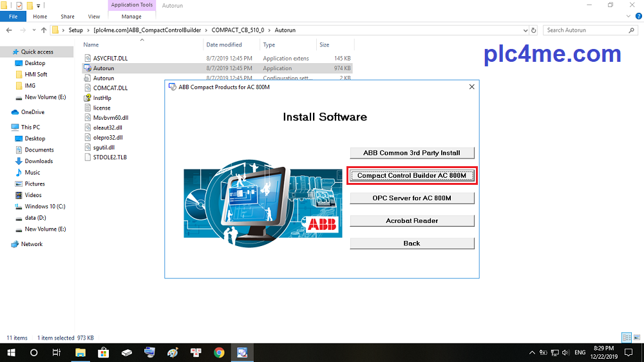Open the Windows Start menu
Screen dimensions: 644x362
(x=11, y=352)
